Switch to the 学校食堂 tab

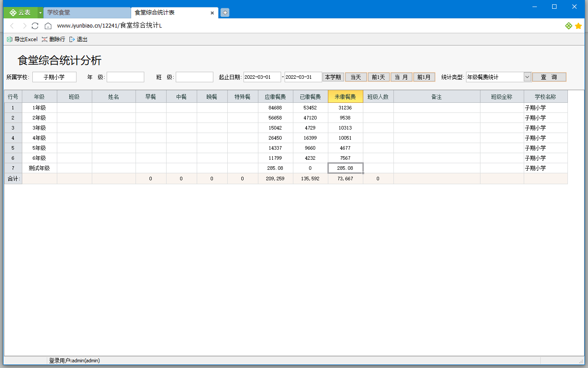[x=87, y=13]
